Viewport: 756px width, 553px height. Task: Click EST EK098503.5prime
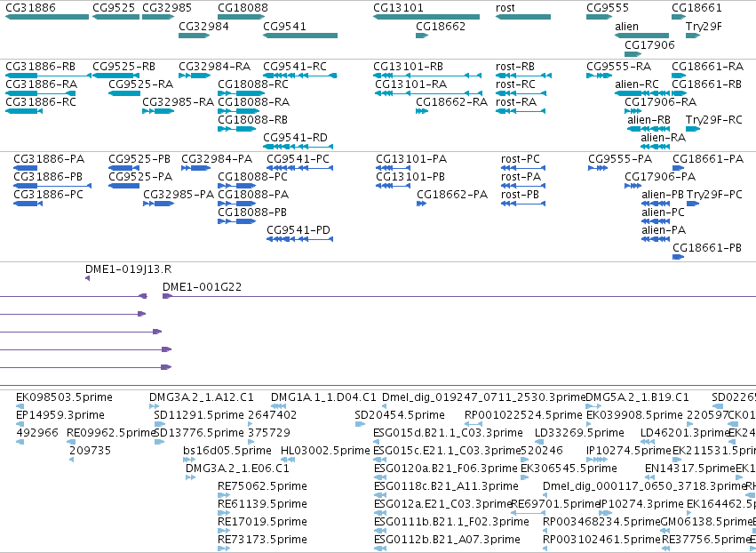(20, 406)
